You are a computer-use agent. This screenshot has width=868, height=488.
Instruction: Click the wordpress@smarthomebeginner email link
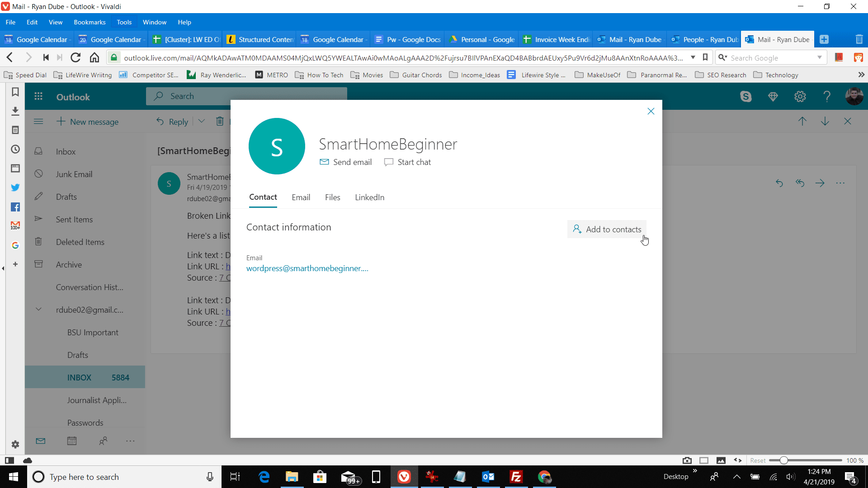pyautogui.click(x=307, y=267)
